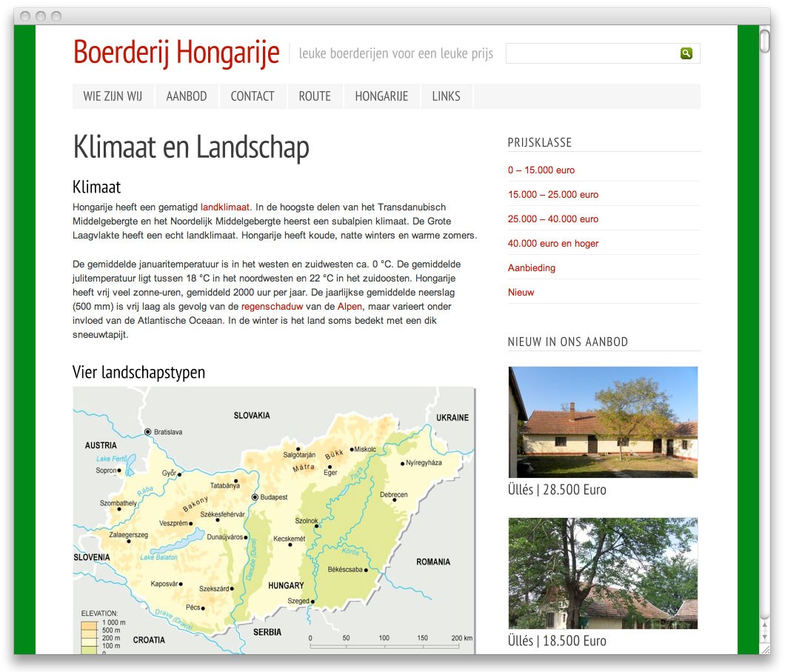Click the Boerderij Hongarije site title
The width and height of the screenshot is (785, 672).
pos(176,53)
